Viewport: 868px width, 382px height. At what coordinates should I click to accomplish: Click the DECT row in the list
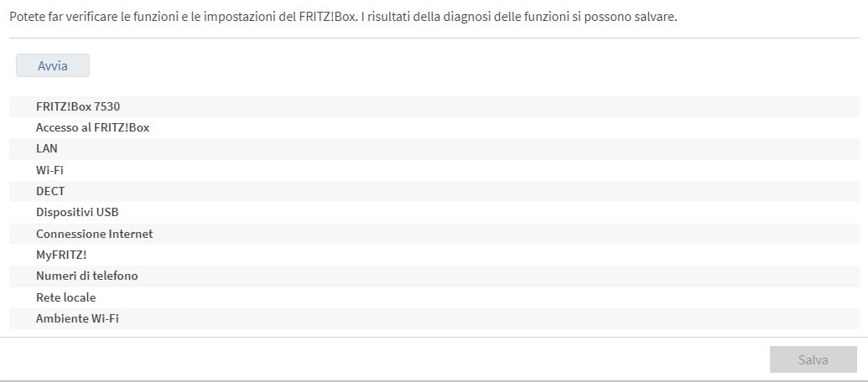point(50,191)
